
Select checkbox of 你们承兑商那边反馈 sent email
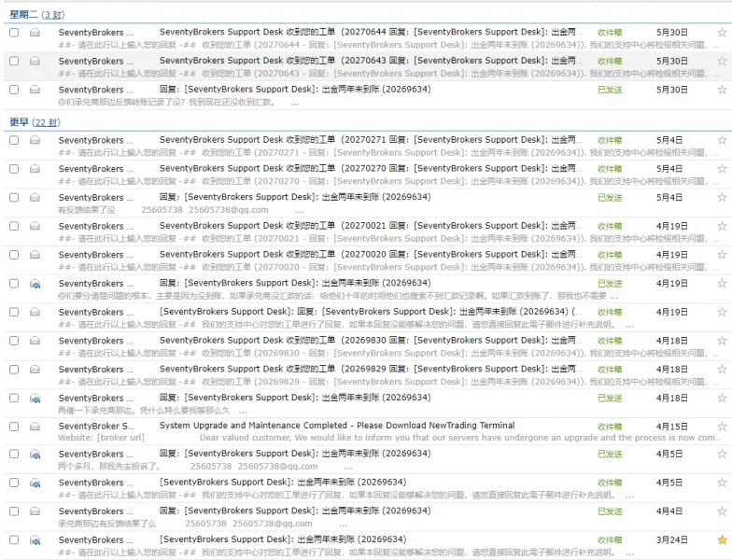click(x=14, y=90)
